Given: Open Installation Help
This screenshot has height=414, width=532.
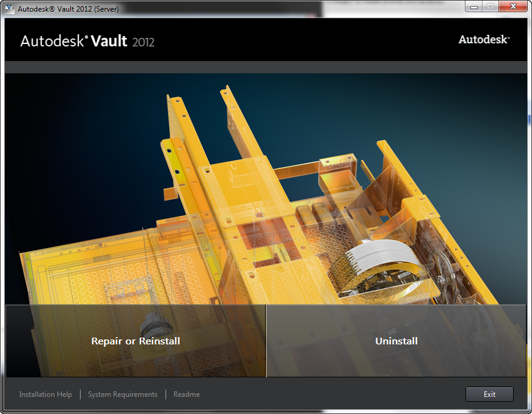Looking at the screenshot, I should pyautogui.click(x=45, y=394).
